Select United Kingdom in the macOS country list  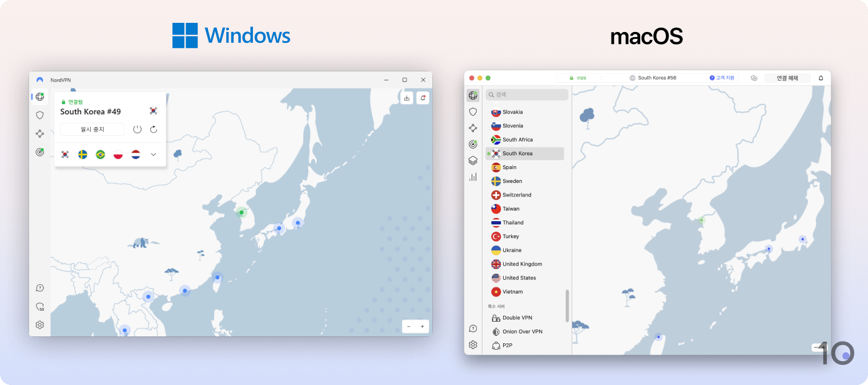pos(525,264)
